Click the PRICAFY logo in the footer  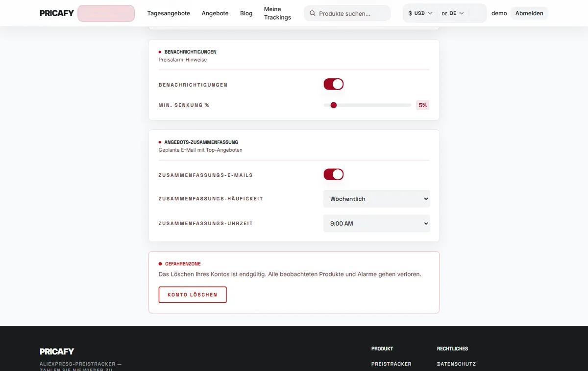coord(57,351)
